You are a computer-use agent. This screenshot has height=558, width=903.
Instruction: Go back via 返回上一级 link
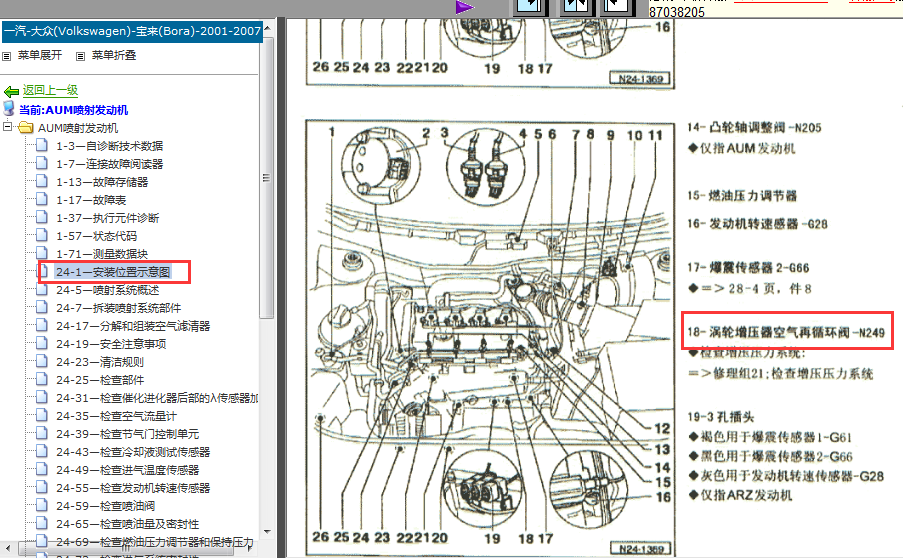50,90
